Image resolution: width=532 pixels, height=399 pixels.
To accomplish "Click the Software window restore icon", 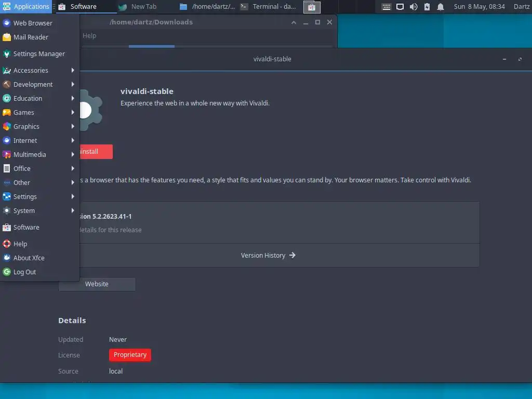I will pos(520,59).
